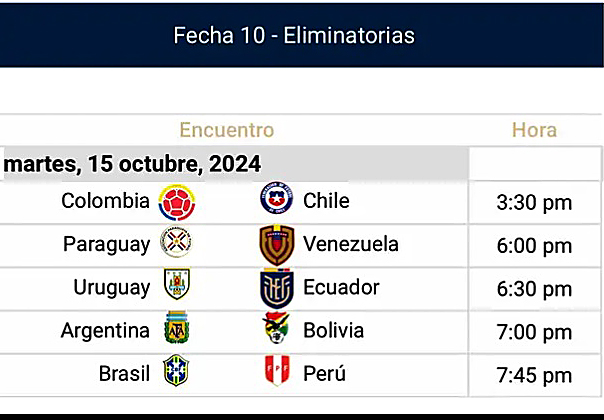Select the 3:30 pm match time
This screenshot has height=420, width=604.
coord(534,203)
